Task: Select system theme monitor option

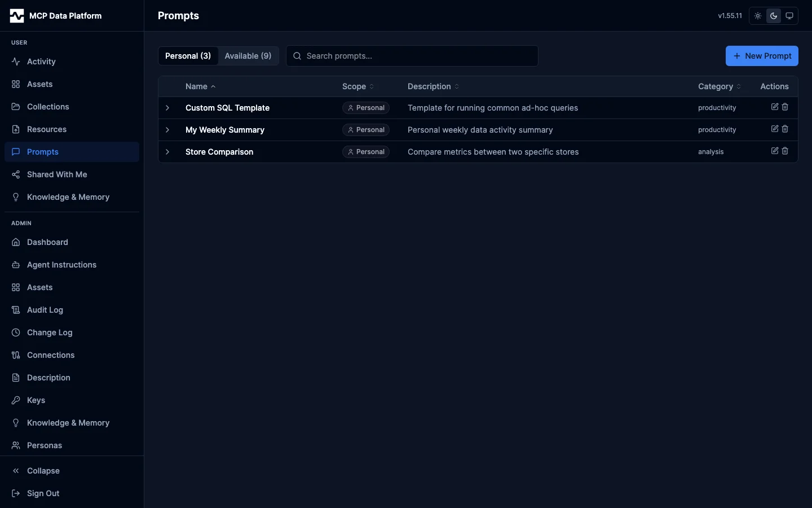Action: click(789, 16)
